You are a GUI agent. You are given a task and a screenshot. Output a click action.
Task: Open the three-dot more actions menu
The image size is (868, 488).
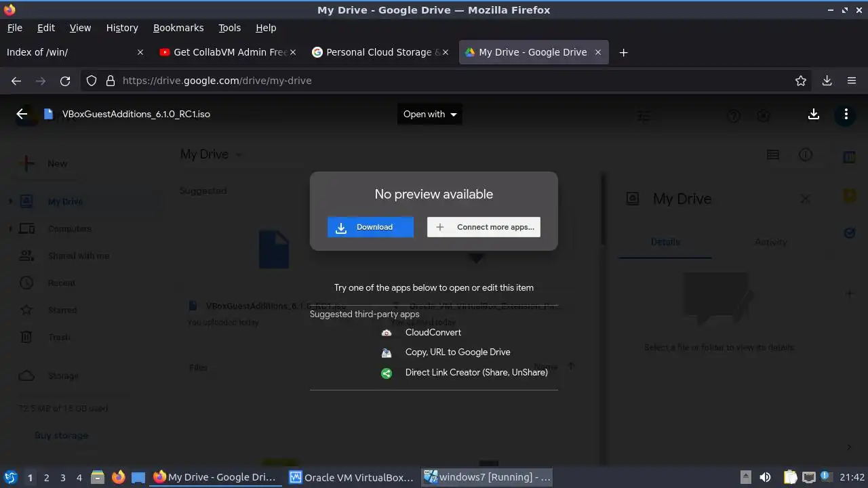click(846, 114)
